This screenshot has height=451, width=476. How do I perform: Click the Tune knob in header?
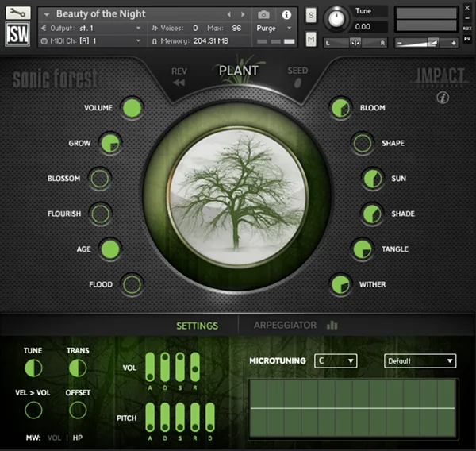336,19
